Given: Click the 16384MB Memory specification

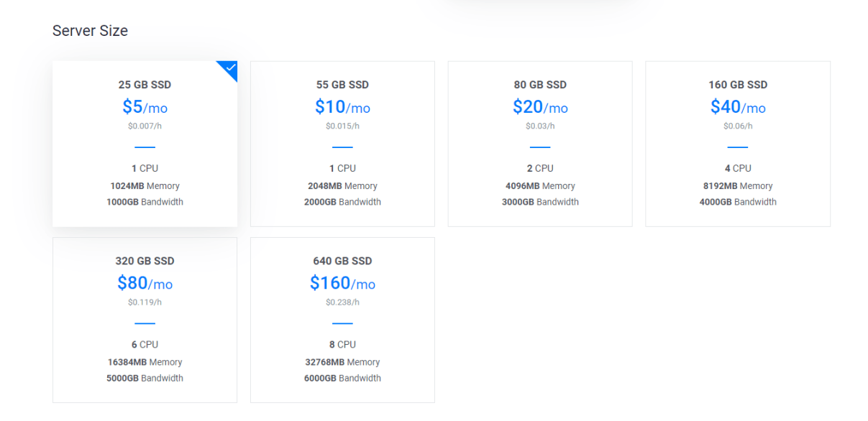Looking at the screenshot, I should 145,362.
